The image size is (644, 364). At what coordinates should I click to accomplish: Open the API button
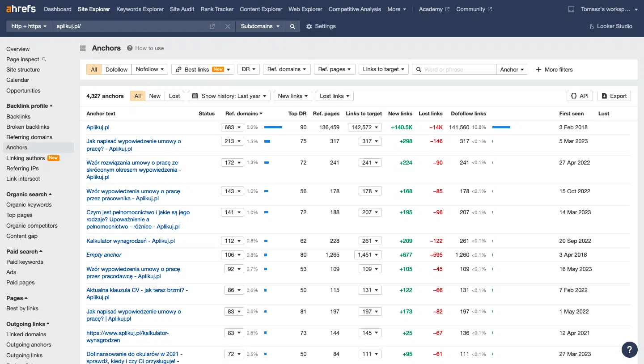(x=580, y=96)
